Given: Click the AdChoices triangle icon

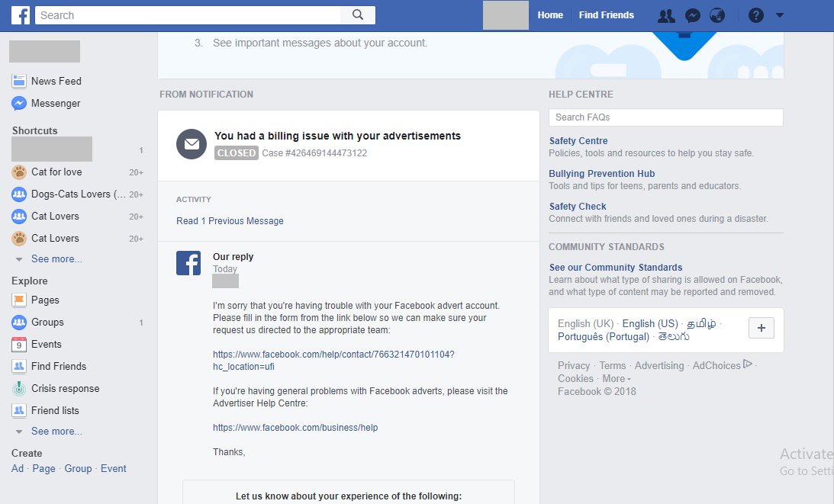Looking at the screenshot, I should [747, 364].
